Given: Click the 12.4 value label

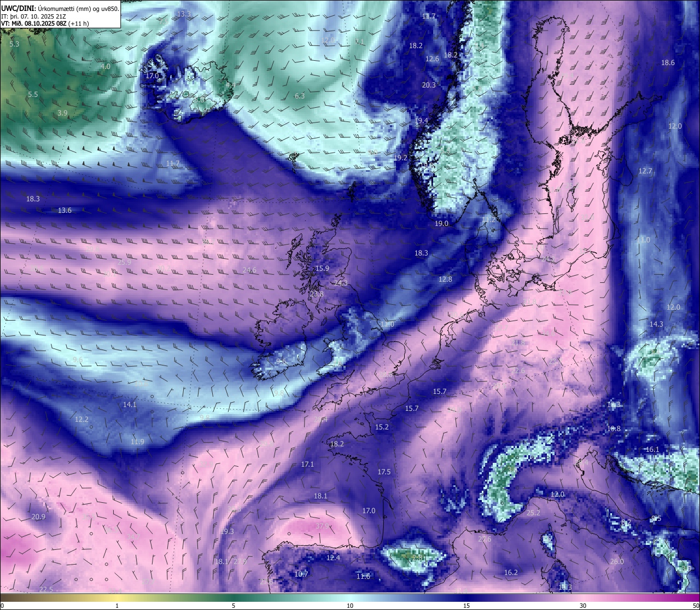Looking at the screenshot, I should pyautogui.click(x=333, y=557).
